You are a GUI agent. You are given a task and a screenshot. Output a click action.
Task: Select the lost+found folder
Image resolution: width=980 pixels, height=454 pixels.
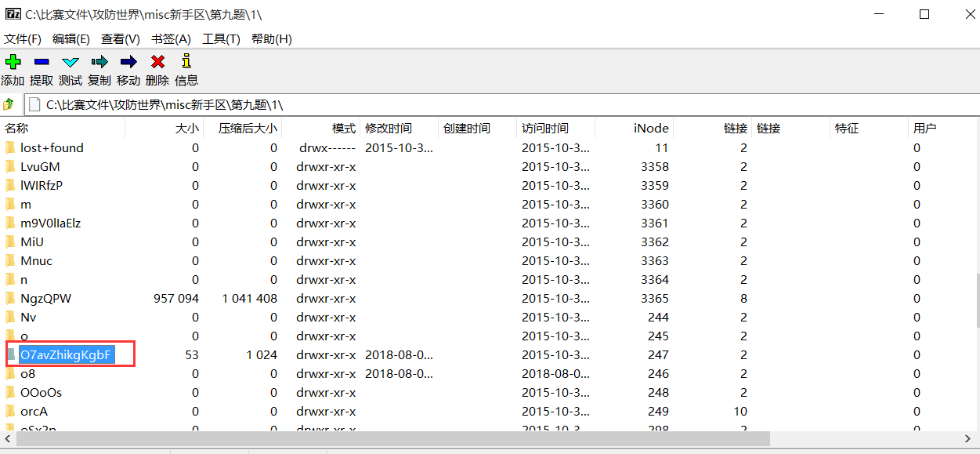point(52,147)
